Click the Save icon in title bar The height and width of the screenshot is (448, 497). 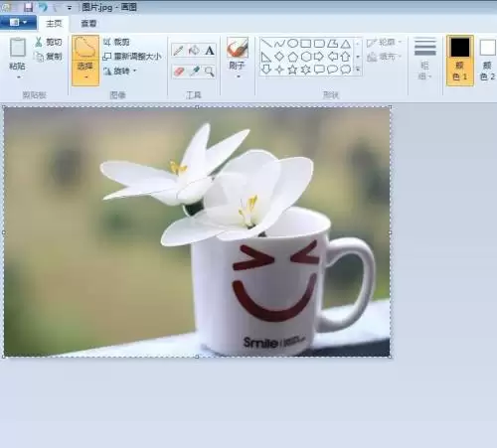pos(29,7)
